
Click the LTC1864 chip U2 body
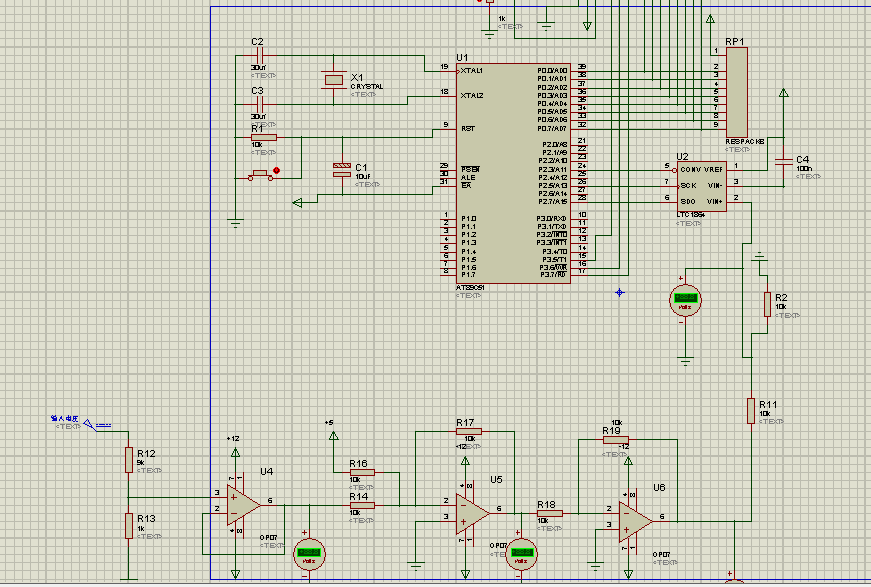coord(702,186)
